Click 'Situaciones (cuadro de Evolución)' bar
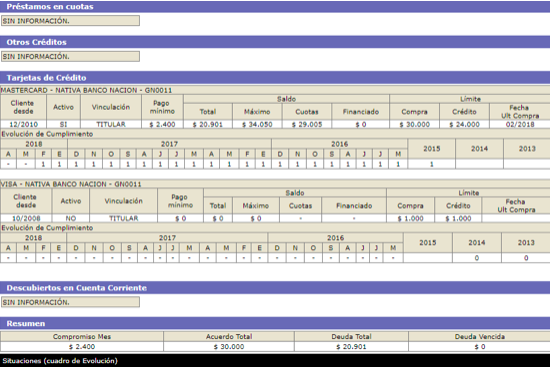 point(275,361)
